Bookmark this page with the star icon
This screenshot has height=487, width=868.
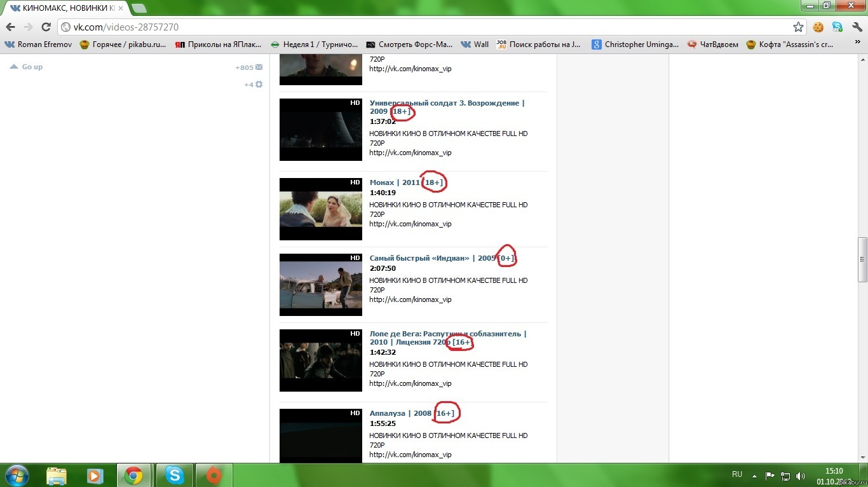[x=798, y=27]
